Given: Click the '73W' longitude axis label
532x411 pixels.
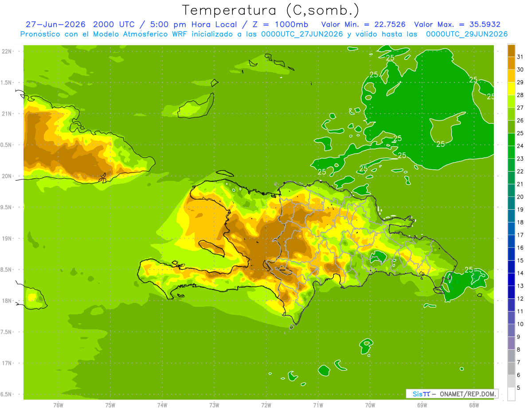Looking at the screenshot, I should click(x=214, y=405).
